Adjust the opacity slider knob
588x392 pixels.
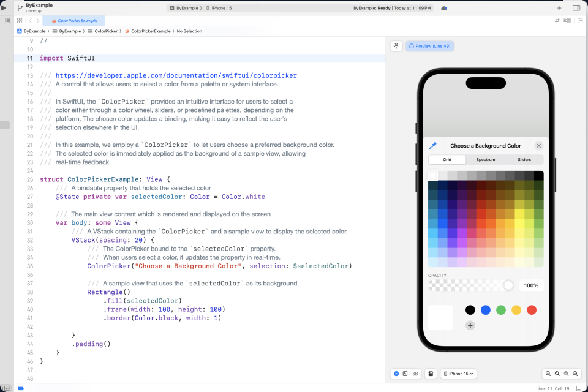pos(508,285)
